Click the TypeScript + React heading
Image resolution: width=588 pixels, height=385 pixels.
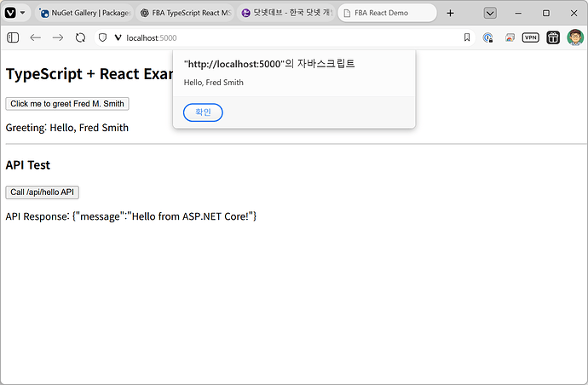tap(89, 74)
